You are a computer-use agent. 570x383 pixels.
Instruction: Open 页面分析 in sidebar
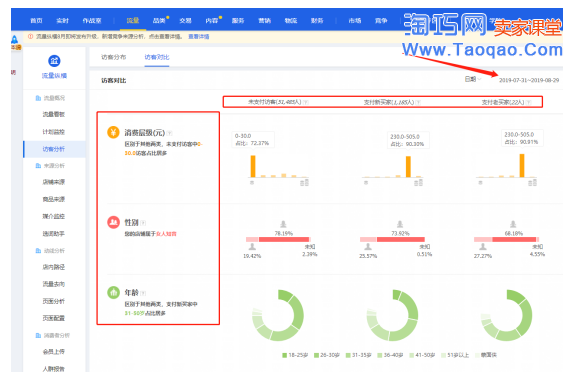tap(54, 301)
